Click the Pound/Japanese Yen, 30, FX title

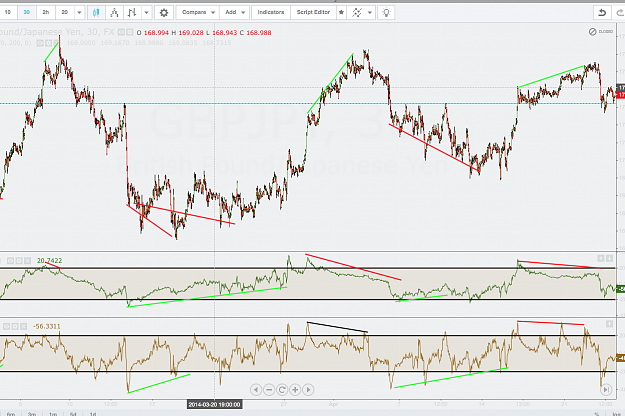(57, 32)
